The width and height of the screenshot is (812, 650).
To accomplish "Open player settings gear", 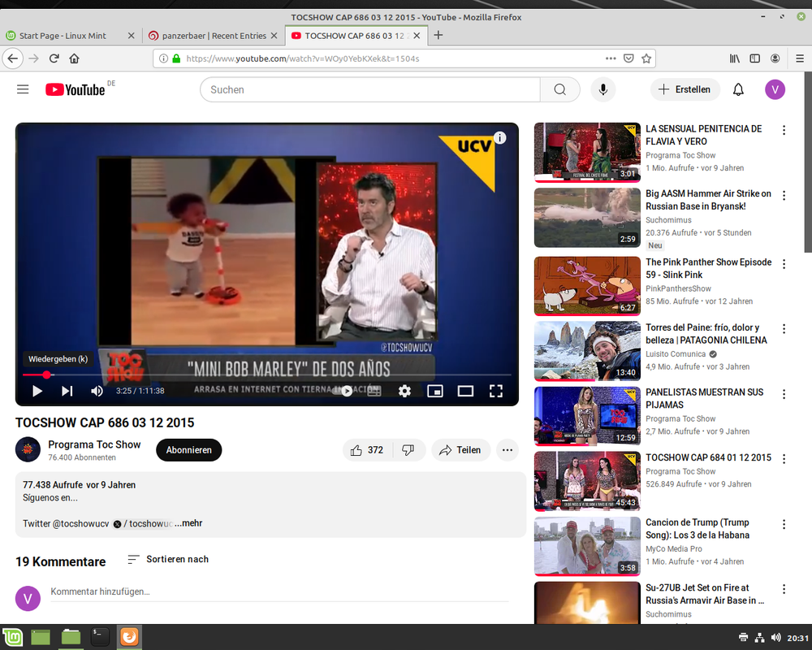I will tap(404, 391).
